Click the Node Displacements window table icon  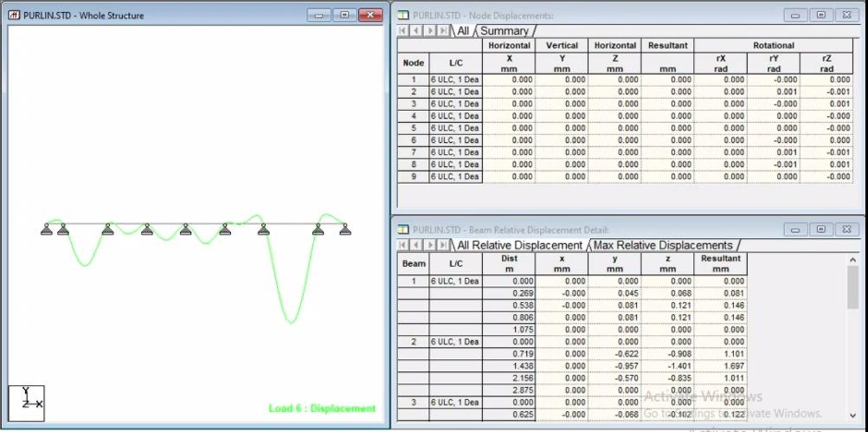pyautogui.click(x=403, y=16)
